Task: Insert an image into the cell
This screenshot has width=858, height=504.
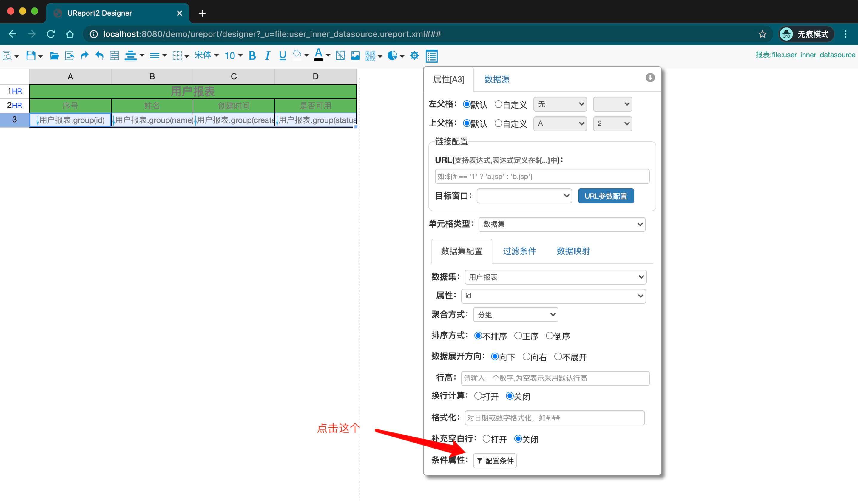Action: pyautogui.click(x=355, y=55)
